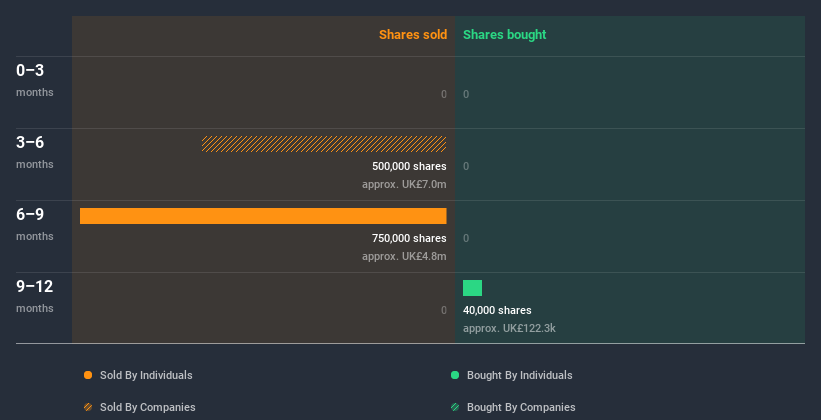
Task: Click the green Bought By Individuals legend dot
Action: (x=455, y=375)
